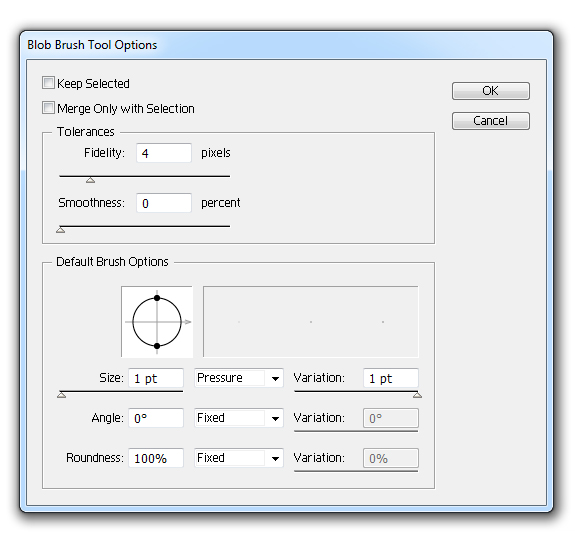The height and width of the screenshot is (538, 575).
Task: Click the Size slider triangle handle
Action: tap(62, 395)
